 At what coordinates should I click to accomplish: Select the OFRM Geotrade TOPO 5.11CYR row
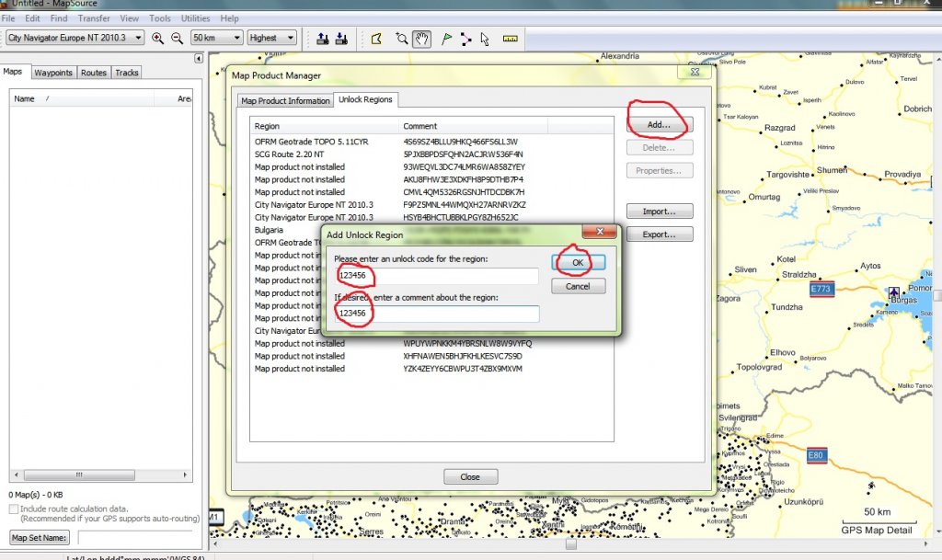pos(311,142)
